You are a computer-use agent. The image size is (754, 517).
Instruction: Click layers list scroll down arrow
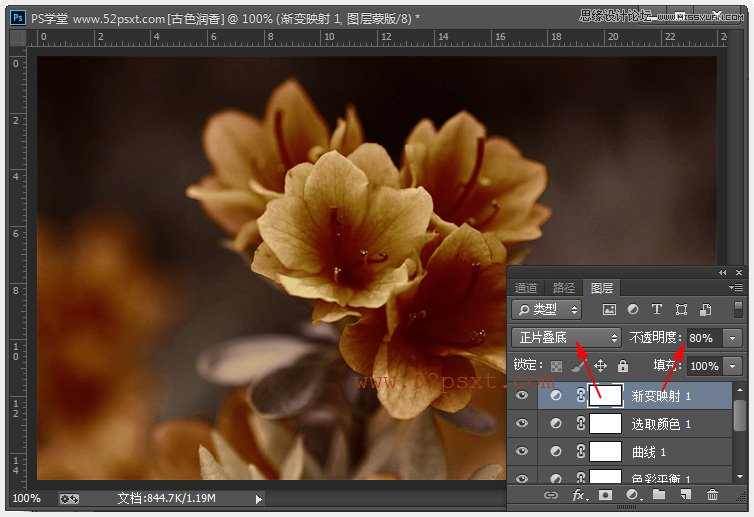(x=740, y=476)
